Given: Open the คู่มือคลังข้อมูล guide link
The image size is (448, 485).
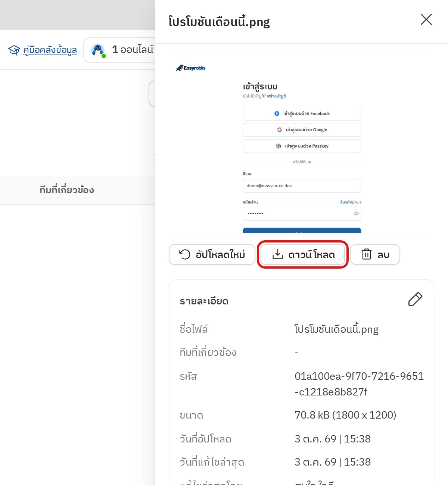Looking at the screenshot, I should 50,50.
